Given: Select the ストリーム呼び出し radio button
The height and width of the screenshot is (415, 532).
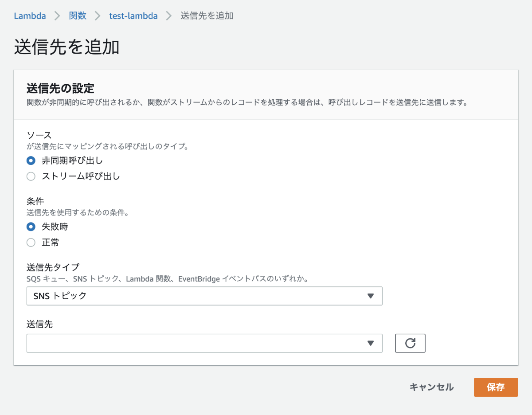Looking at the screenshot, I should tap(31, 176).
